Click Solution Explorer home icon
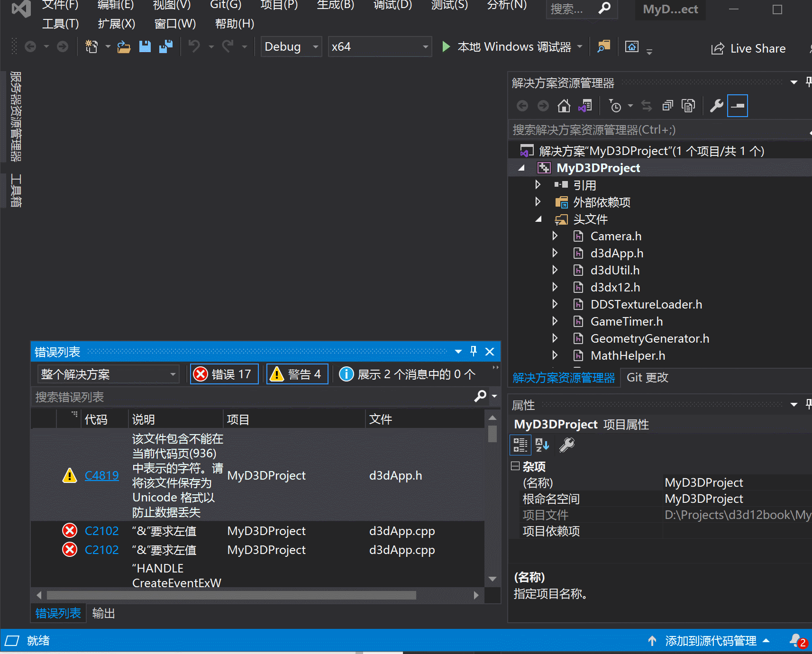Viewport: 812px width, 654px height. click(564, 105)
